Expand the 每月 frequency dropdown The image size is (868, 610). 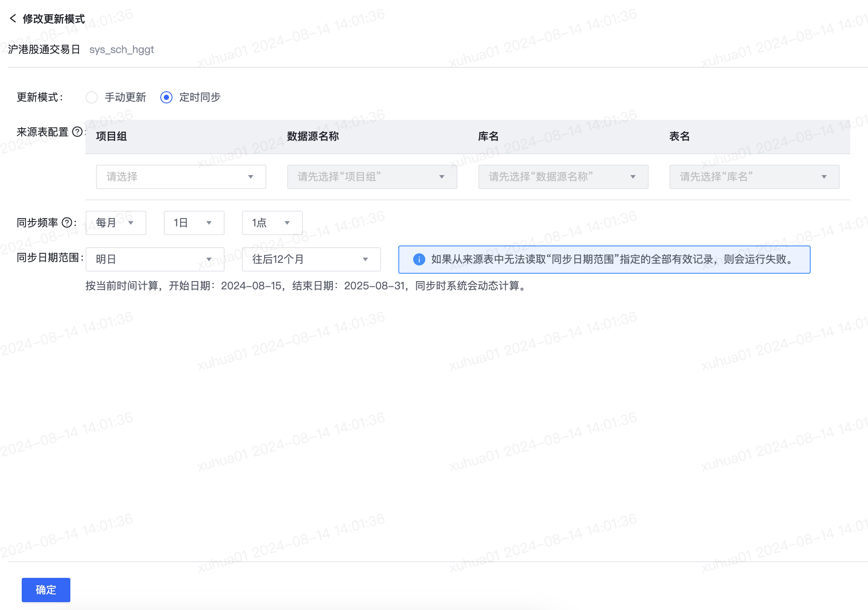[116, 223]
